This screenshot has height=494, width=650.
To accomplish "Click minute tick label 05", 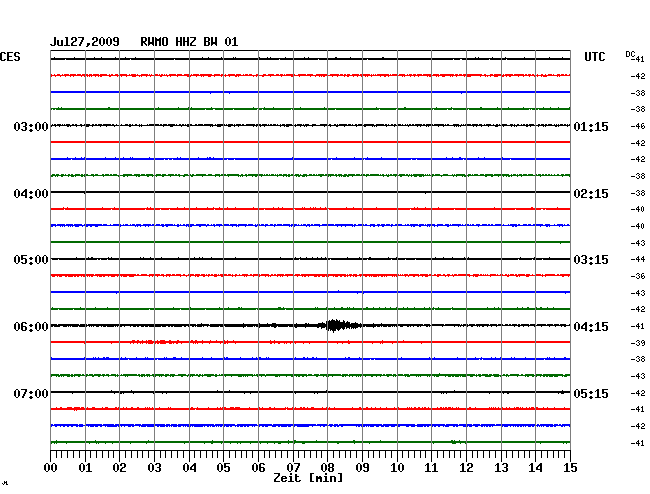I will (223, 467).
